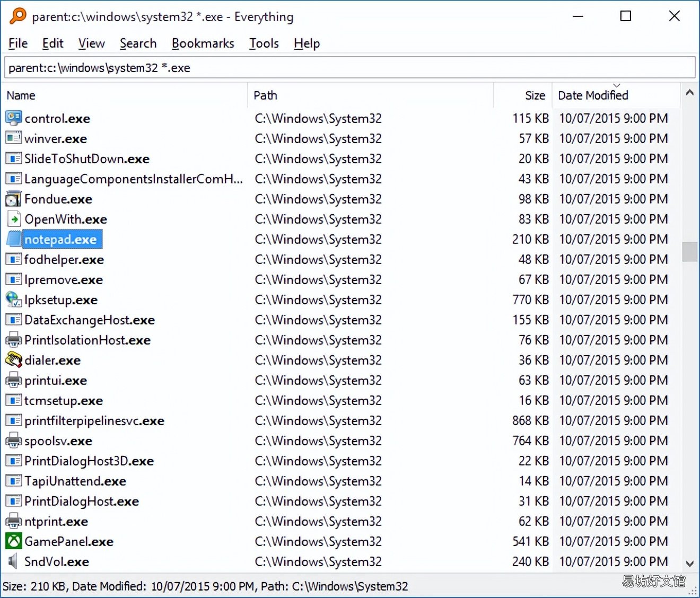Open the Bookmarks menu

point(203,43)
